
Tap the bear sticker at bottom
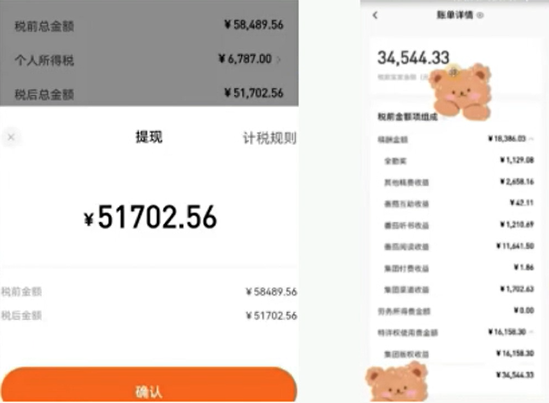tap(397, 382)
